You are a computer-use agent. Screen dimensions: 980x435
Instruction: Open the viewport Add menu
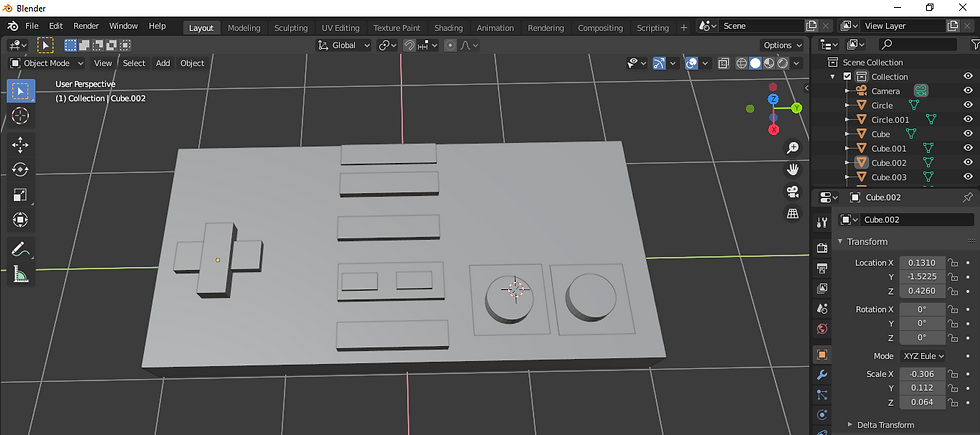point(163,63)
